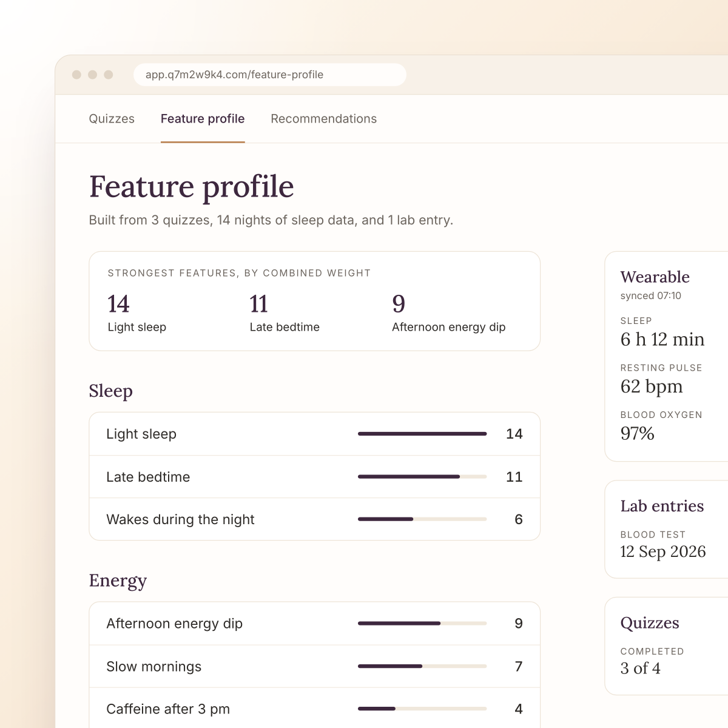
Task: Click the score 9 in the Afternoon energy dip row
Action: (x=519, y=624)
